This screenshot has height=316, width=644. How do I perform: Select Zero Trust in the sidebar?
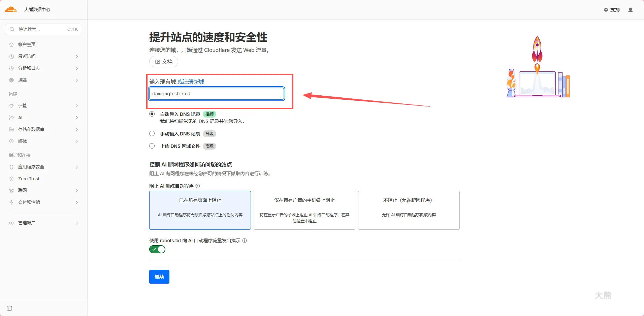[29, 179]
